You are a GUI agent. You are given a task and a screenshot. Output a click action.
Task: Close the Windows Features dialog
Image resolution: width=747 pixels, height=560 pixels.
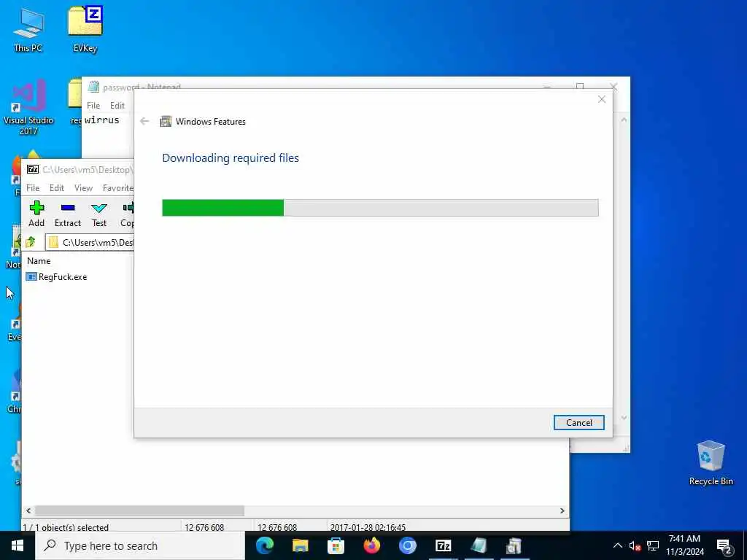(x=602, y=99)
